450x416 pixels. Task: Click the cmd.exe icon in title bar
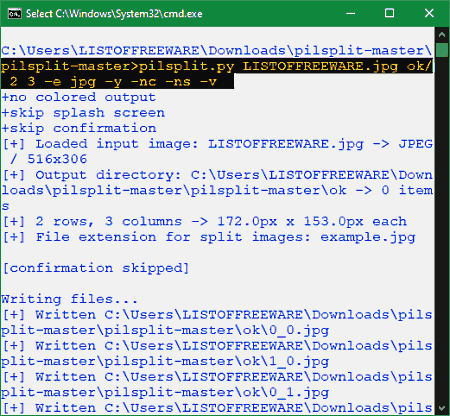[14, 14]
